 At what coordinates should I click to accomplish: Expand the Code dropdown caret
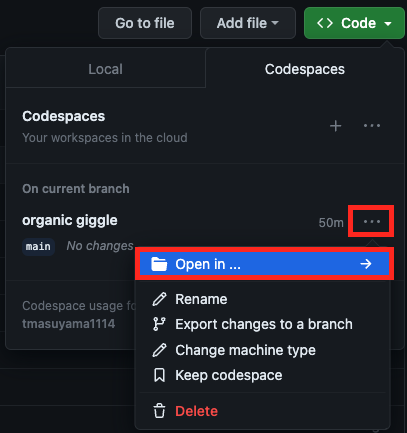388,24
